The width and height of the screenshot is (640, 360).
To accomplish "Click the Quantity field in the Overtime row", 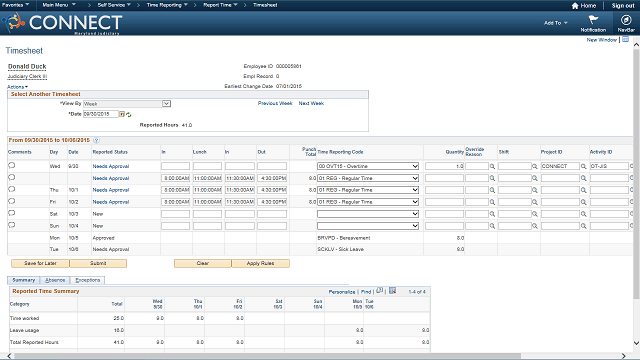I will point(444,166).
